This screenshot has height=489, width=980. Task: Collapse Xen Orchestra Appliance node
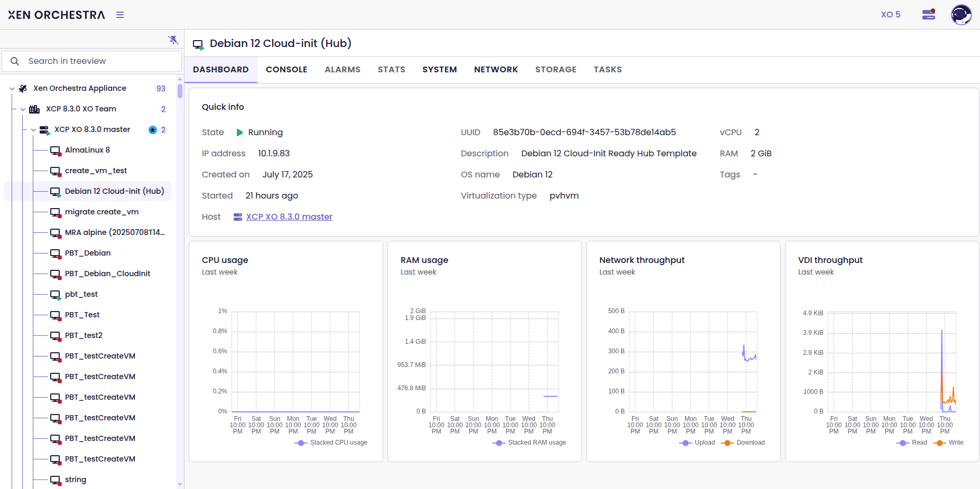[12, 89]
